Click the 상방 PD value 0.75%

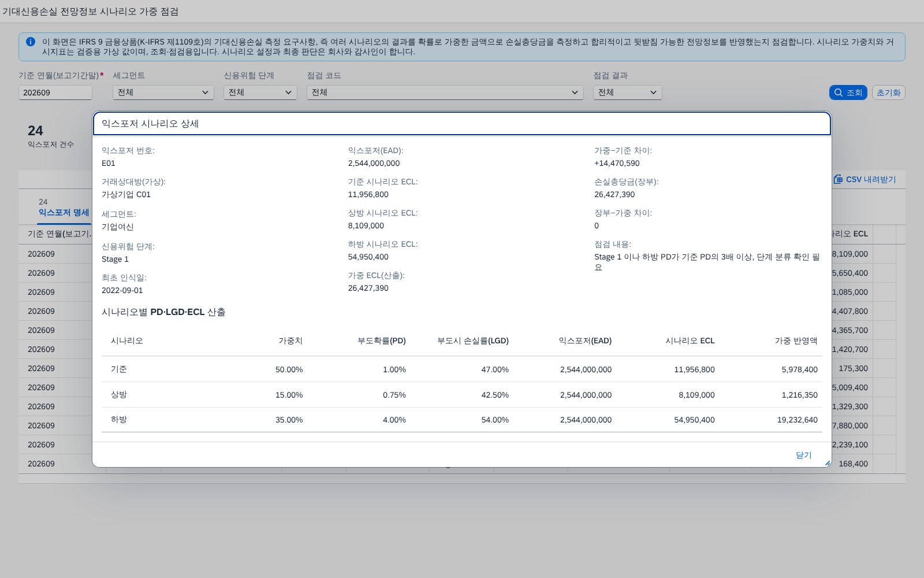[x=394, y=395]
